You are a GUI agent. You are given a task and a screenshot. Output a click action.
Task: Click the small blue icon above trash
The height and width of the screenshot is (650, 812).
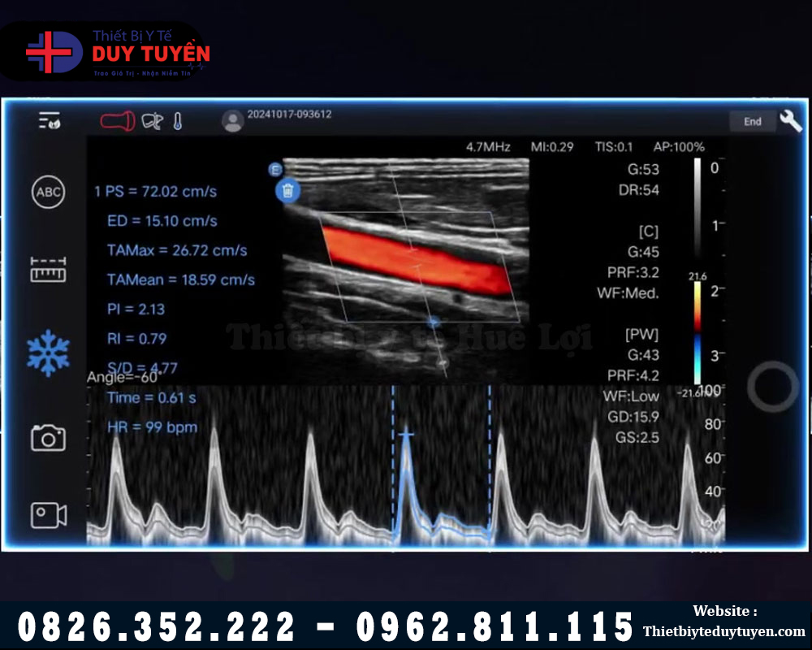pyautogui.click(x=275, y=169)
